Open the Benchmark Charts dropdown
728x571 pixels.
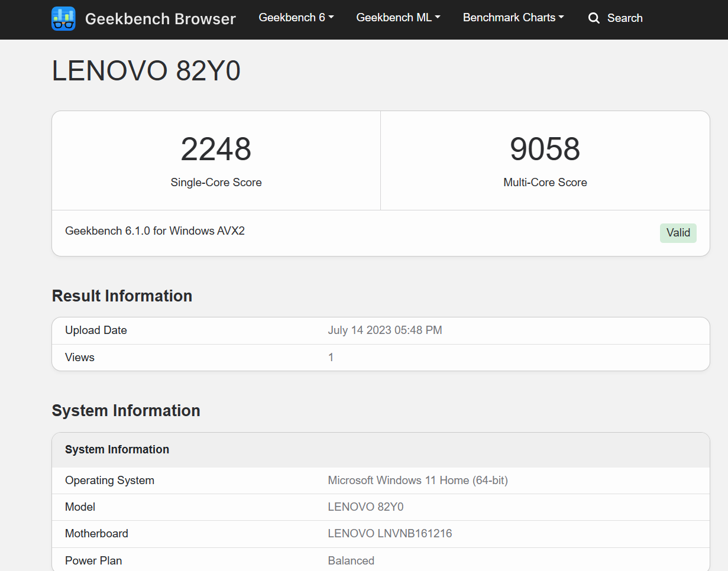click(513, 18)
